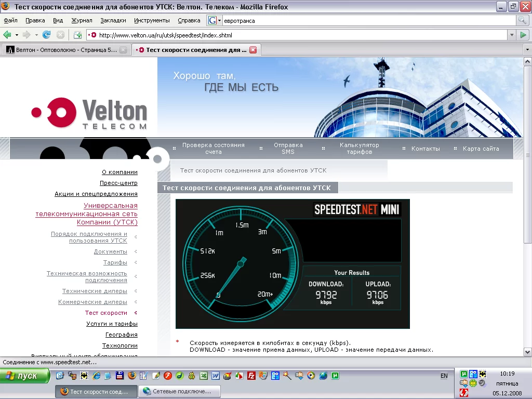Screen dimensions: 532x399
Task: Click the Forward navigation arrow
Action: [x=26, y=35]
